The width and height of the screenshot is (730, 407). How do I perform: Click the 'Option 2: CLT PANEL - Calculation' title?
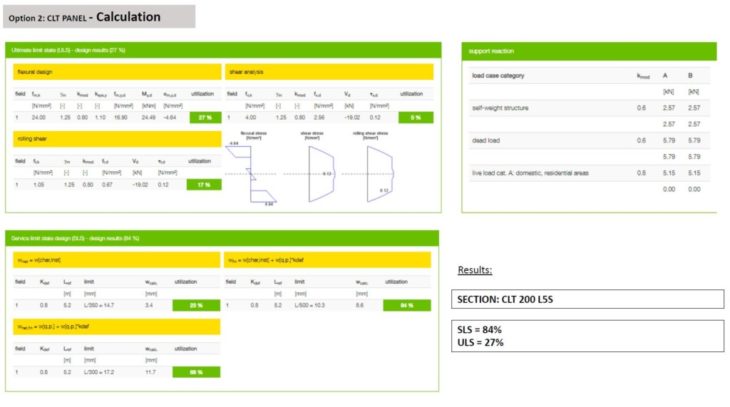pyautogui.click(x=97, y=16)
